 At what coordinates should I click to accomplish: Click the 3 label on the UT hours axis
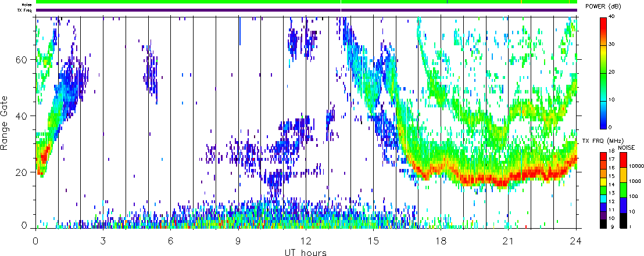pos(103,241)
